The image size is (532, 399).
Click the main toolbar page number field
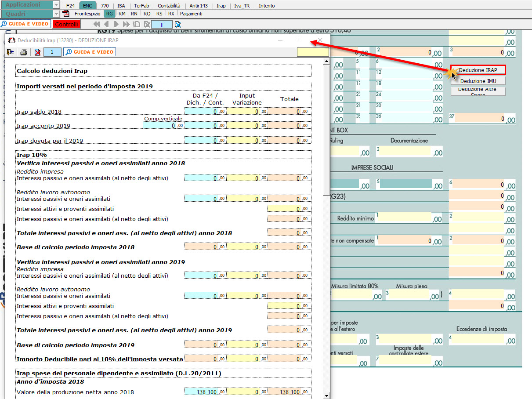[162, 25]
